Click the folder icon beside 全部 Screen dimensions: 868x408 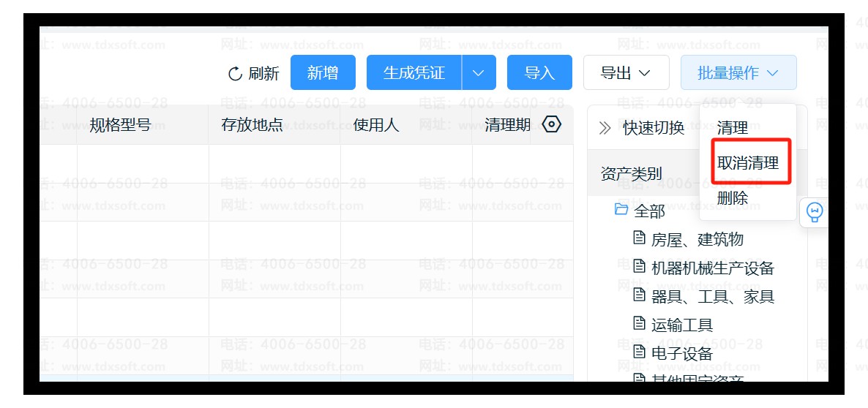[x=621, y=211]
